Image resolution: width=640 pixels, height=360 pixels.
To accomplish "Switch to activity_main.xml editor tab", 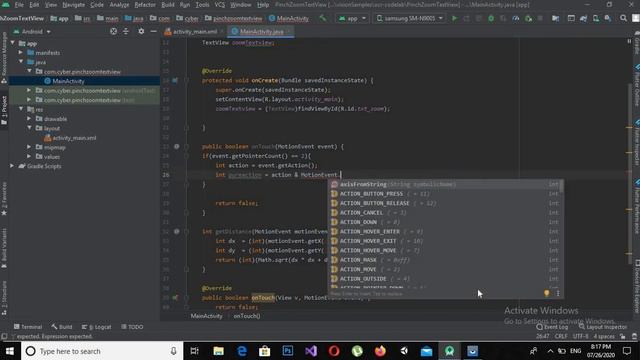I will [x=194, y=31].
